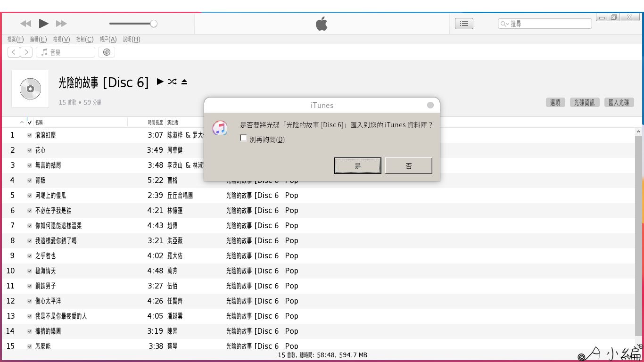Image resolution: width=644 pixels, height=362 pixels.
Task: Minimize the iTunes window
Action: coord(602,17)
